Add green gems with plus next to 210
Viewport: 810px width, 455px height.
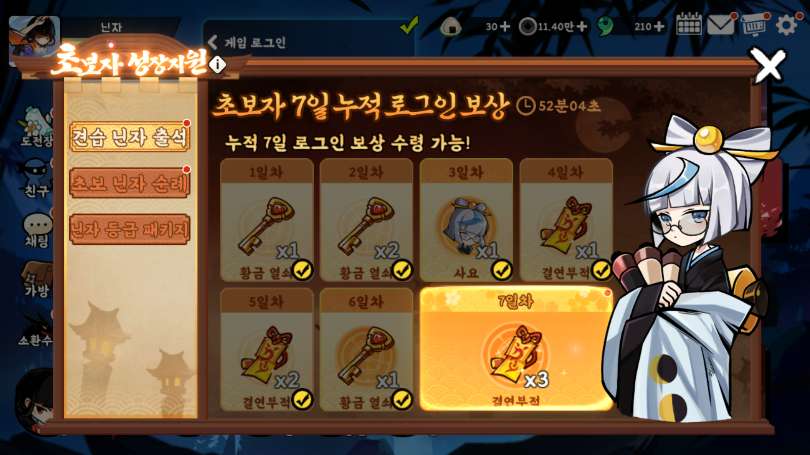tap(659, 26)
